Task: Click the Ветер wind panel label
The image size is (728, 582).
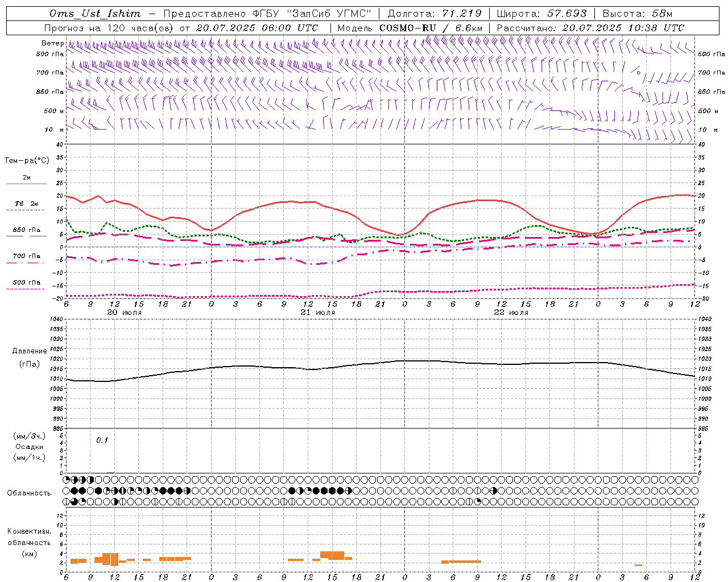Action: pyautogui.click(x=52, y=43)
